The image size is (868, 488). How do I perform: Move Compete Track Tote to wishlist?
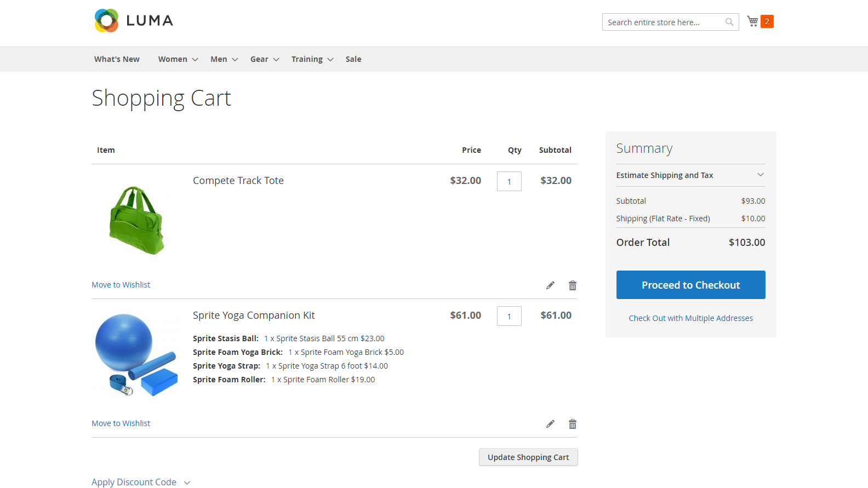pyautogui.click(x=121, y=285)
